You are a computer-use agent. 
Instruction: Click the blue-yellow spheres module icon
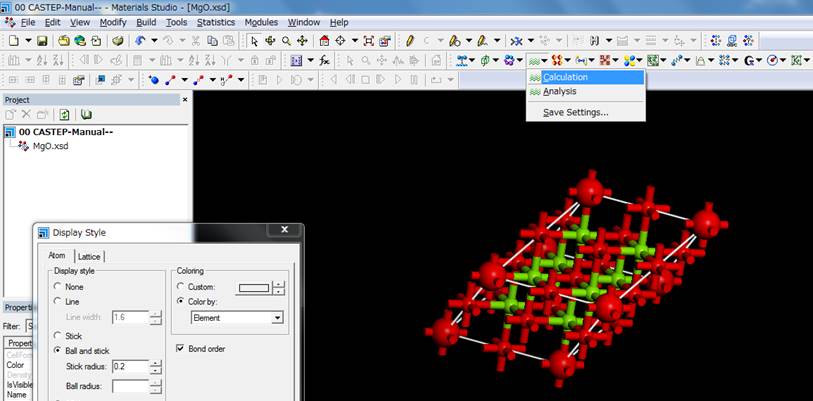(629, 61)
